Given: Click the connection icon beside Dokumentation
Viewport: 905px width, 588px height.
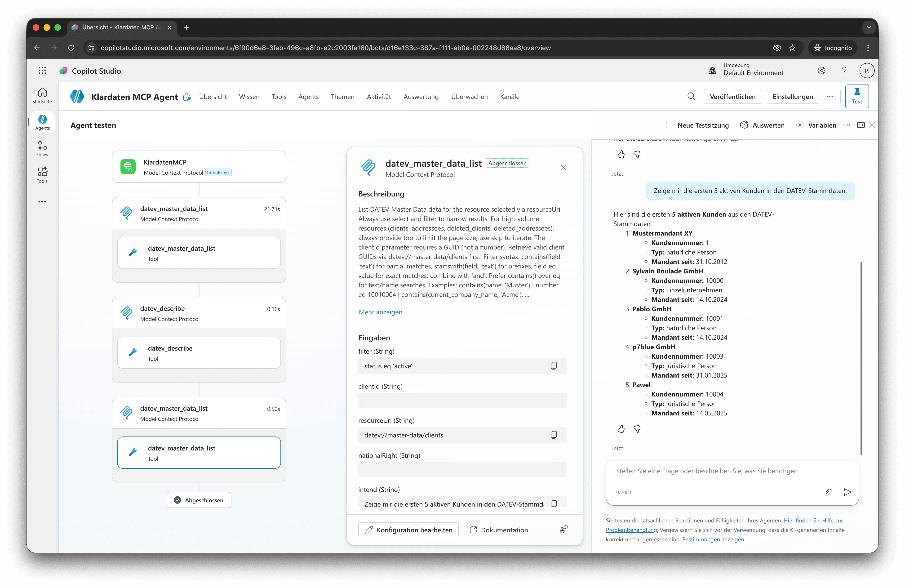Looking at the screenshot, I should (563, 530).
